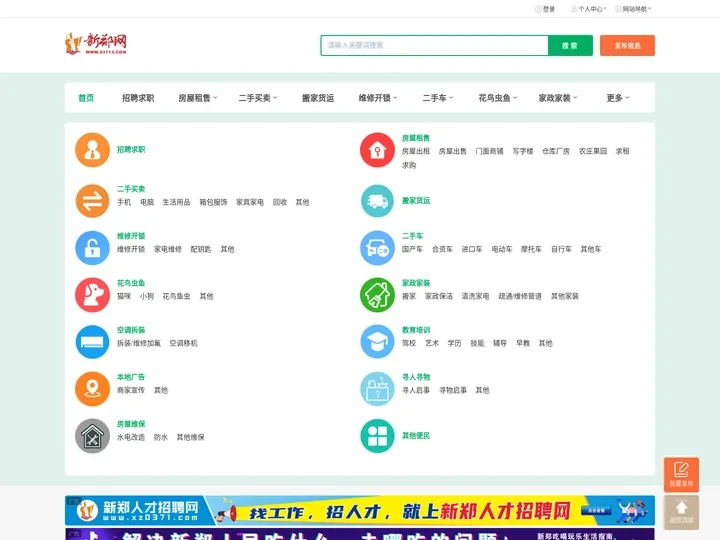Select 招聘求职 in the navigation bar

138,98
